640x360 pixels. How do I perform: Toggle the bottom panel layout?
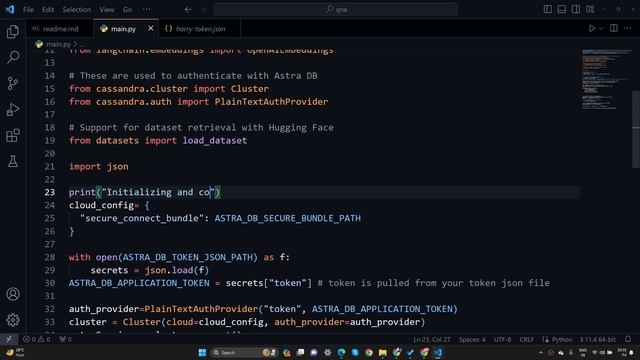pyautogui.click(x=562, y=9)
